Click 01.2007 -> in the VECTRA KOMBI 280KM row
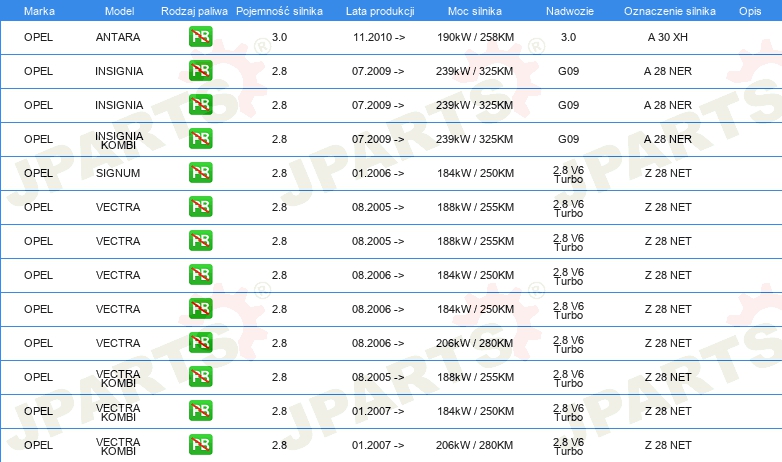Viewport: 782px width, 462px height. pos(378,445)
